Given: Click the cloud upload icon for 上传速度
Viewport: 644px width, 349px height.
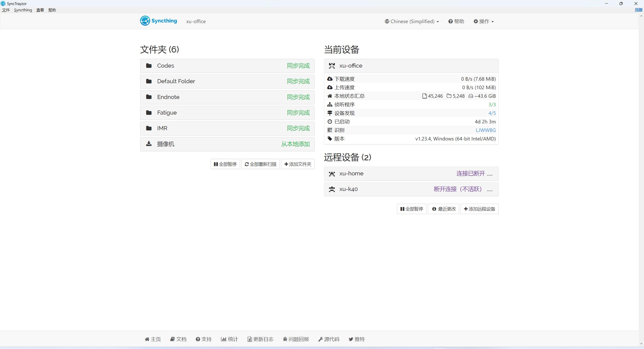Looking at the screenshot, I should click(330, 87).
